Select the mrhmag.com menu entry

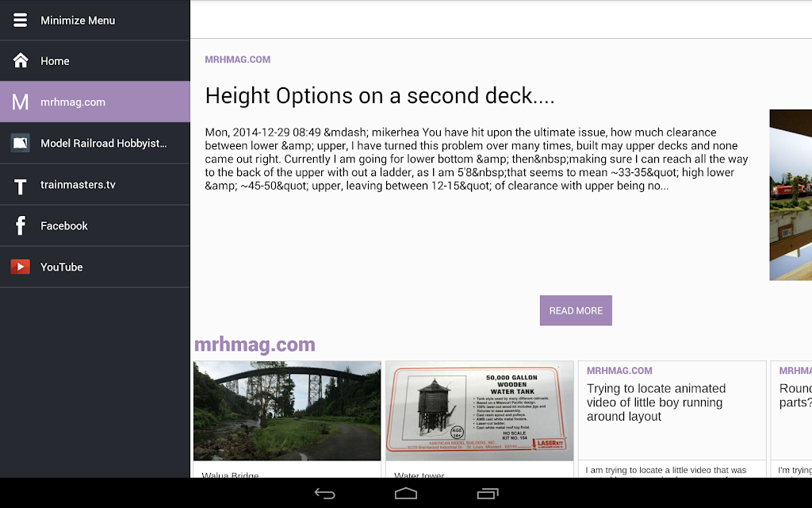[x=95, y=102]
